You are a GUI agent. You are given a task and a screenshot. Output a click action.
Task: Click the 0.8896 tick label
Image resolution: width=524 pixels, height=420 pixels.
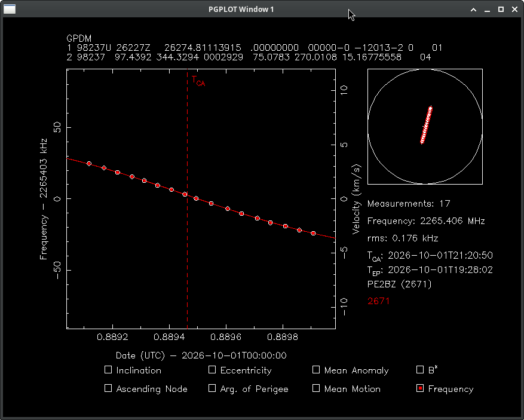226,337
